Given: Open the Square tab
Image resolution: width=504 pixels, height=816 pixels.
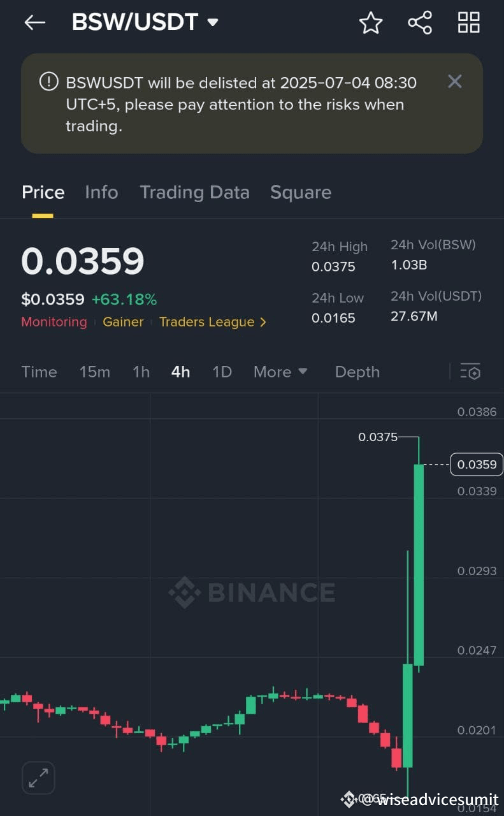Looking at the screenshot, I should click(301, 193).
